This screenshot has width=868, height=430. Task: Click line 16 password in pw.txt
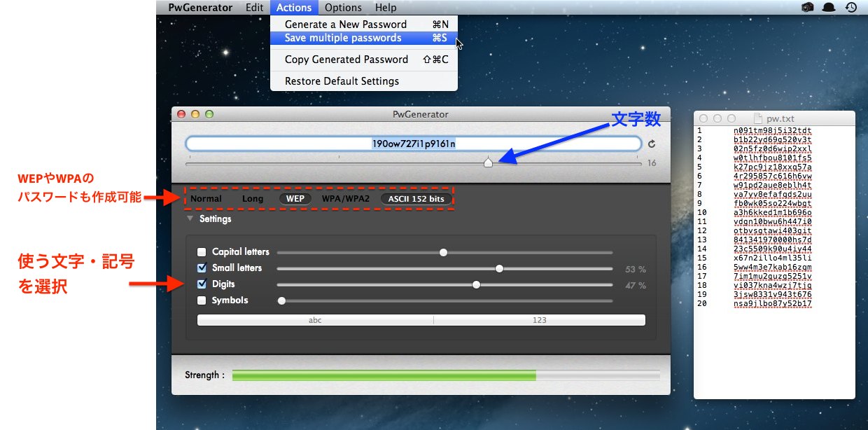point(773,268)
